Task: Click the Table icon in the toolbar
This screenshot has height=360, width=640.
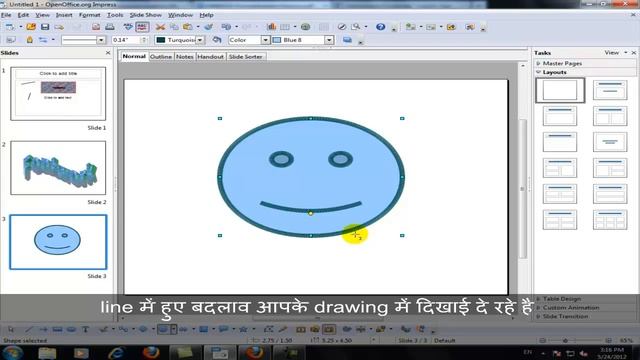Action: [285, 27]
